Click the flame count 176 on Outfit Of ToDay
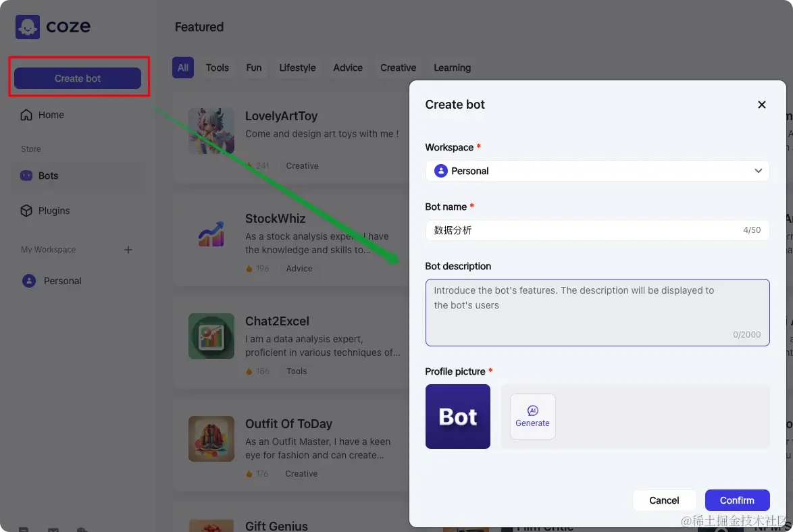The width and height of the screenshot is (793, 532). click(x=257, y=474)
